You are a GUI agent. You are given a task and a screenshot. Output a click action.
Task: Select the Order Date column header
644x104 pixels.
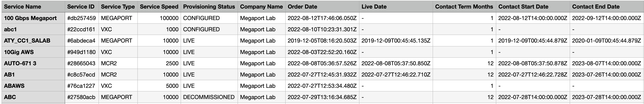click(x=302, y=7)
